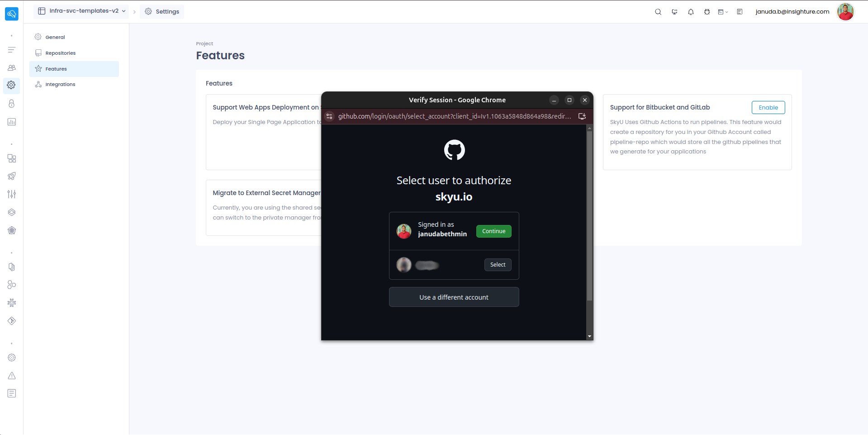Click the popup window vertical scrollbar
The image size is (868, 435).
point(589,216)
